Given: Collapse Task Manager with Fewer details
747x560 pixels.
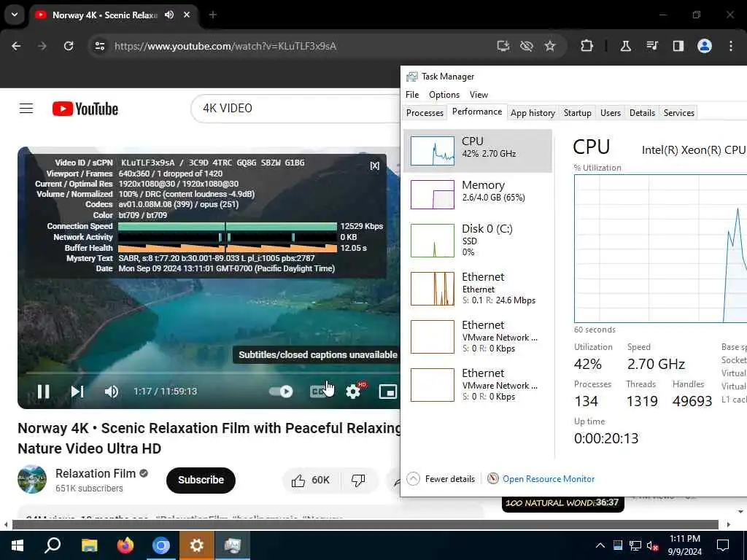Looking at the screenshot, I should (x=441, y=478).
